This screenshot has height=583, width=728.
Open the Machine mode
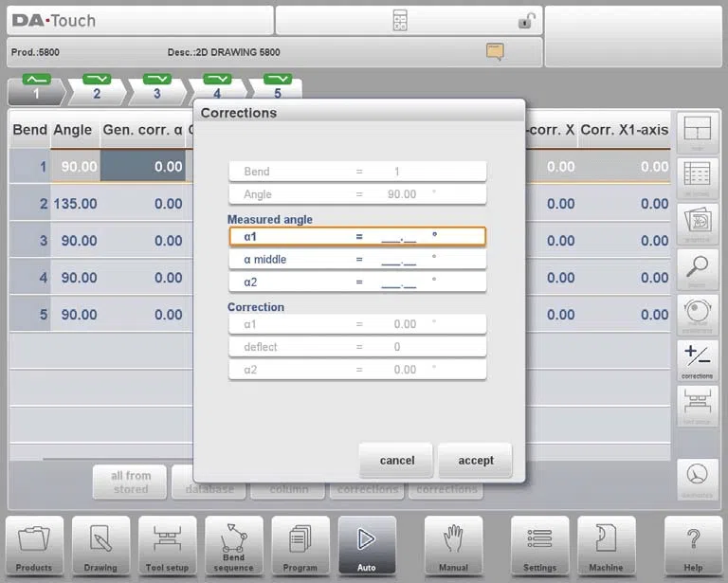tap(606, 546)
